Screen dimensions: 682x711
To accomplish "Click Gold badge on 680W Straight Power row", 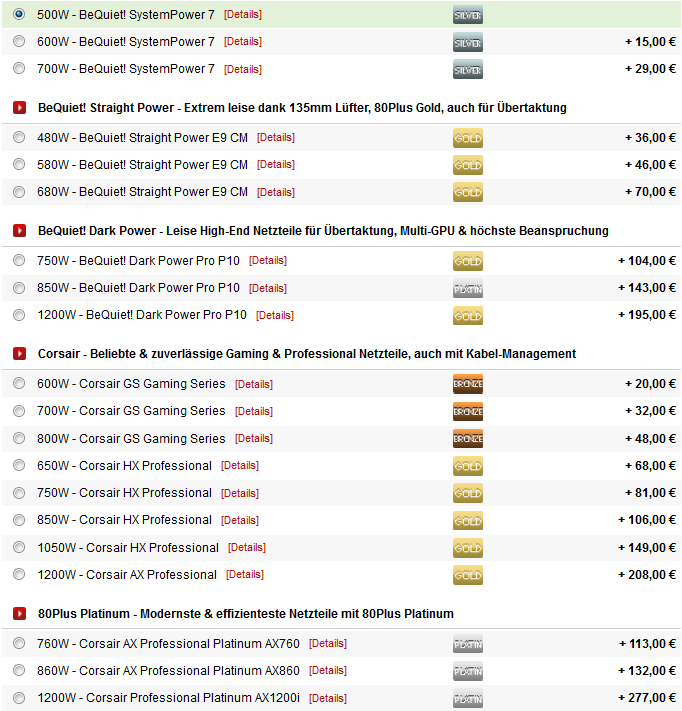I will (468, 193).
